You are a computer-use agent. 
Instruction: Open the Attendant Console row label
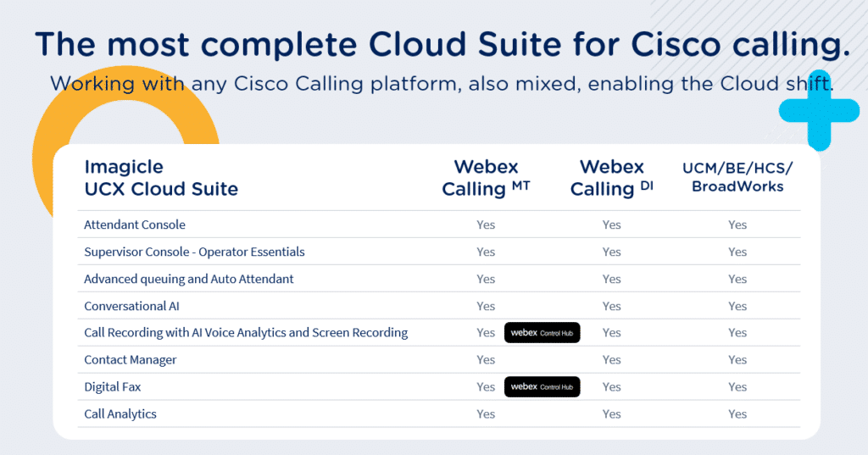click(135, 225)
